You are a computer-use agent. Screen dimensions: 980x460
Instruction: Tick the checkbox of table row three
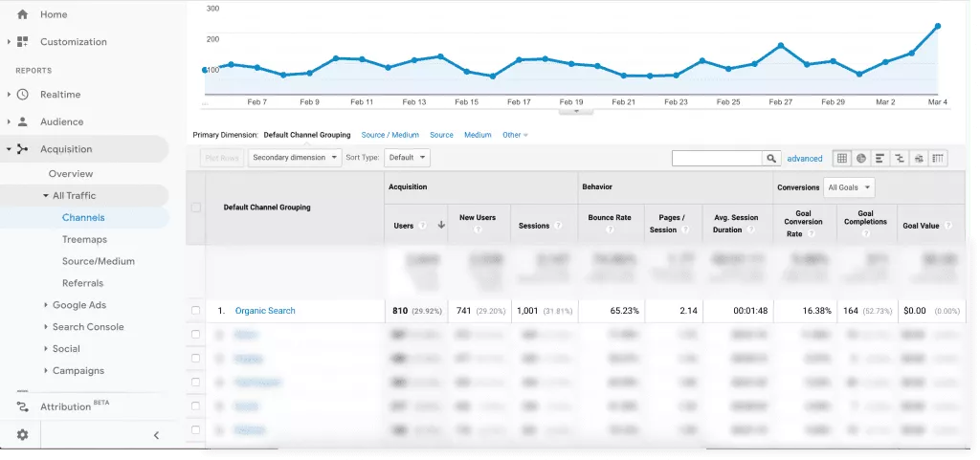point(195,359)
